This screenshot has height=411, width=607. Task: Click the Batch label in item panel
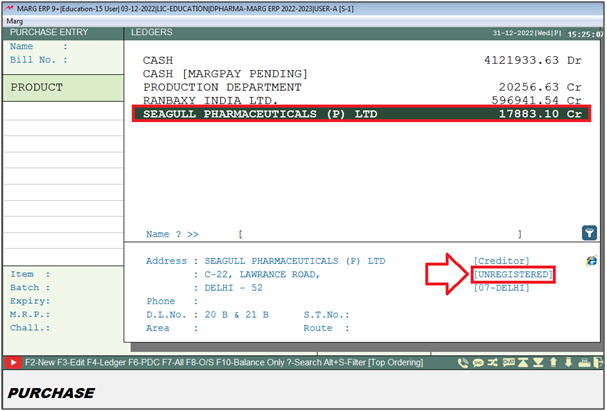coord(30,288)
